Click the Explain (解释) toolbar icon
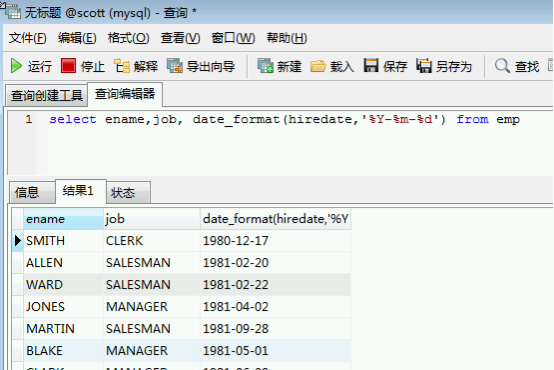The height and width of the screenshot is (370, 554). pyautogui.click(x=122, y=66)
